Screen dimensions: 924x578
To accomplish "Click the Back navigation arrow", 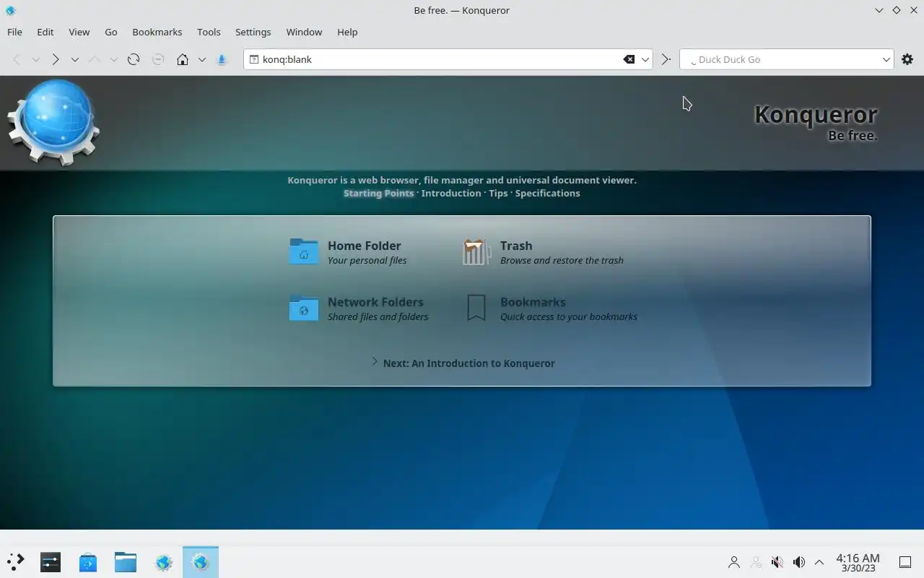I will pyautogui.click(x=17, y=59).
